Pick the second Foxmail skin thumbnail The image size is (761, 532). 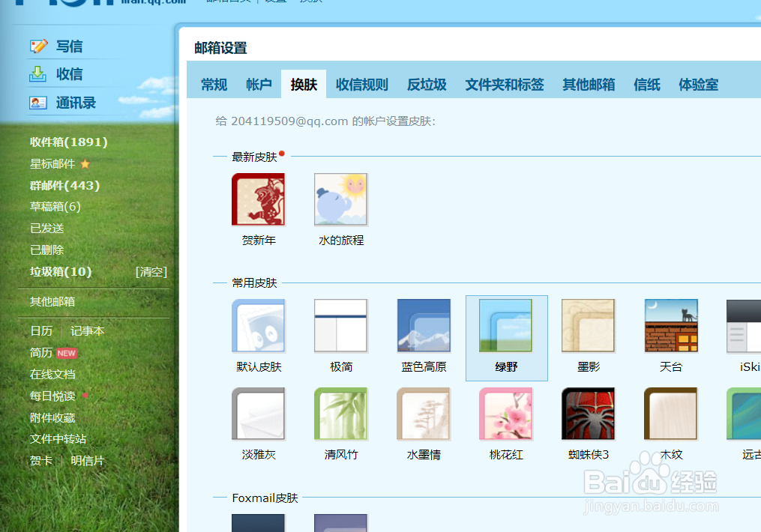[340, 523]
